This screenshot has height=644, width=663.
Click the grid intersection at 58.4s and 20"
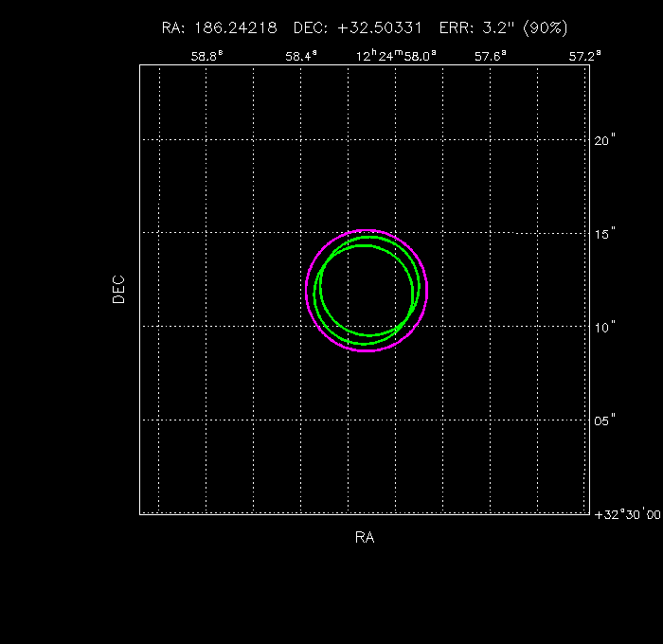pos(301,139)
